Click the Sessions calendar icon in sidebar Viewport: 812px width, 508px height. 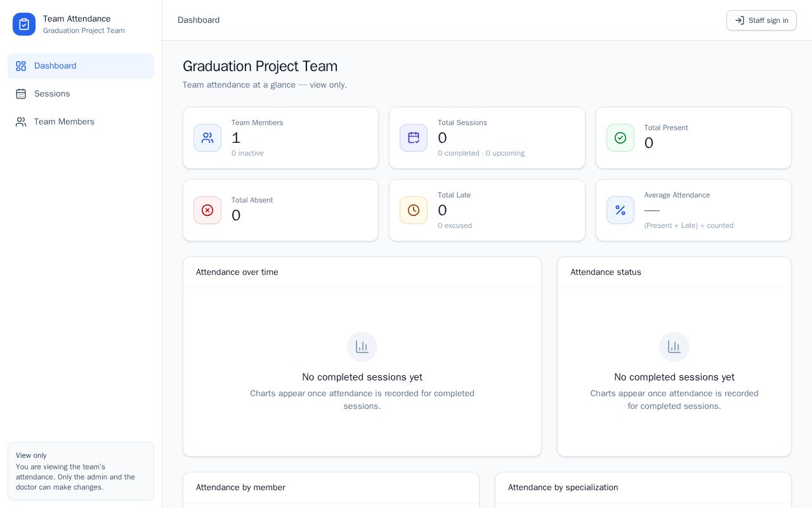click(21, 94)
